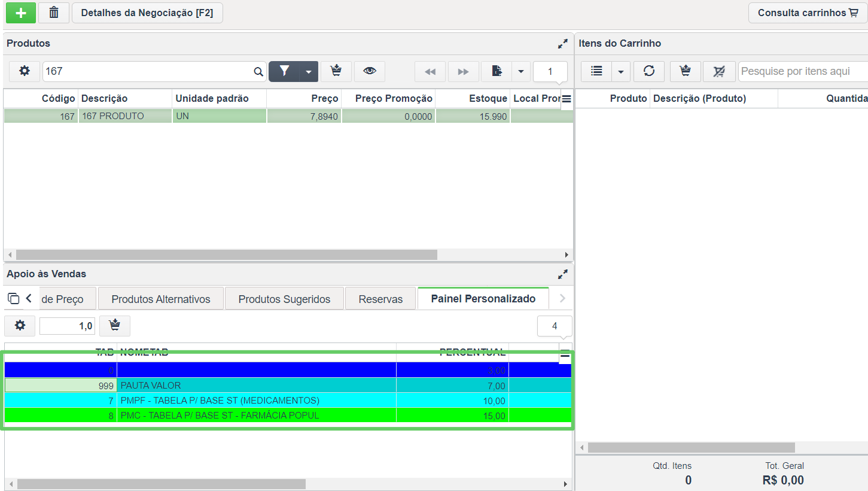868x491 pixels.
Task: Toggle the eye visibility icon in Produtos
Action: click(x=370, y=71)
